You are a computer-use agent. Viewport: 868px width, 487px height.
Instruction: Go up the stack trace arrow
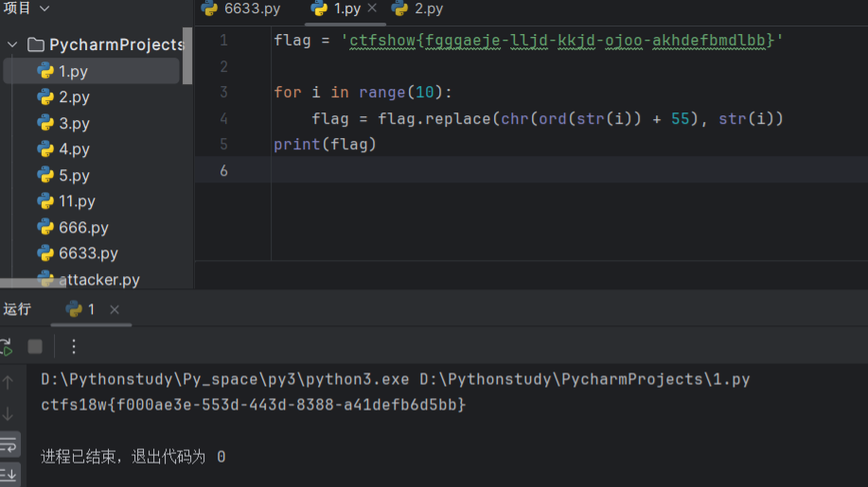click(x=8, y=382)
